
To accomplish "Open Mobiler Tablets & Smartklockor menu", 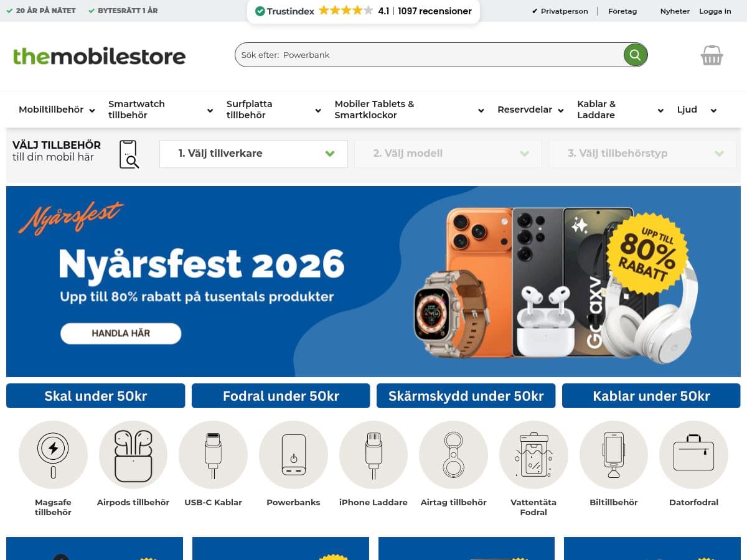I will (x=374, y=110).
